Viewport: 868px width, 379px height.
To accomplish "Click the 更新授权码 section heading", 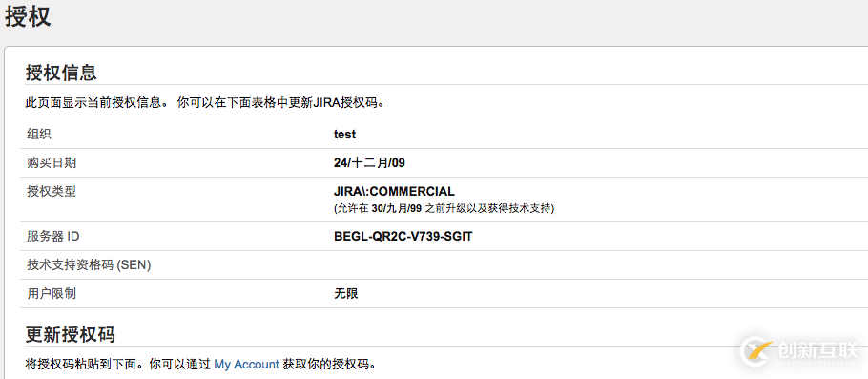I will [71, 335].
